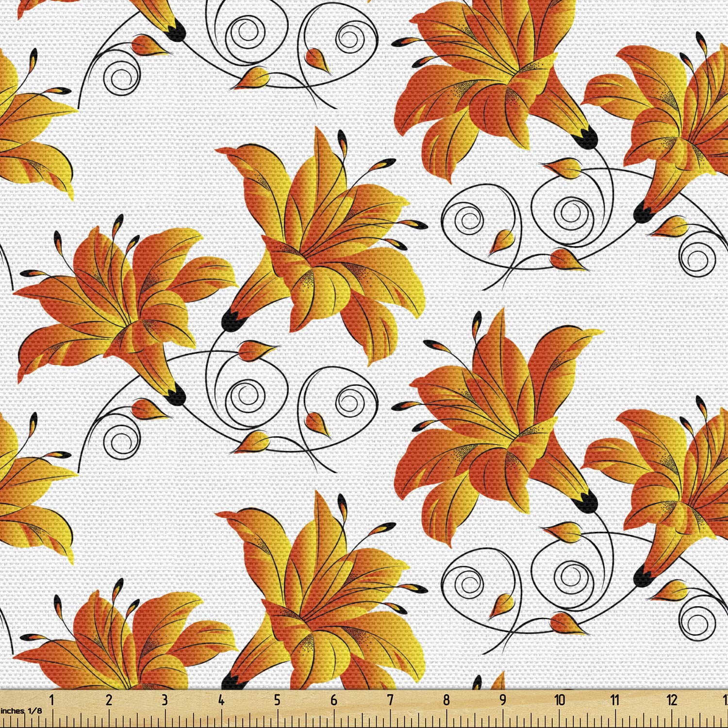Click the number 5 on the ruler
This screenshot has height=728, width=728.
click(x=277, y=700)
